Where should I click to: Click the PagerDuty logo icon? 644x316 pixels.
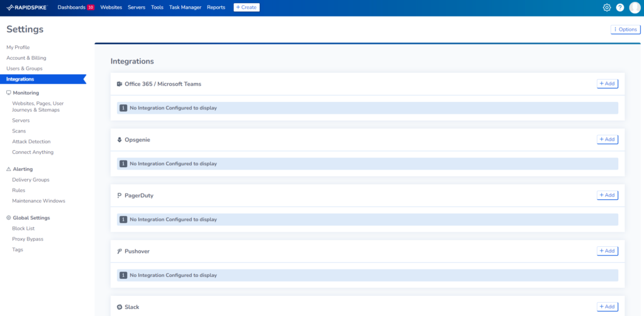119,195
